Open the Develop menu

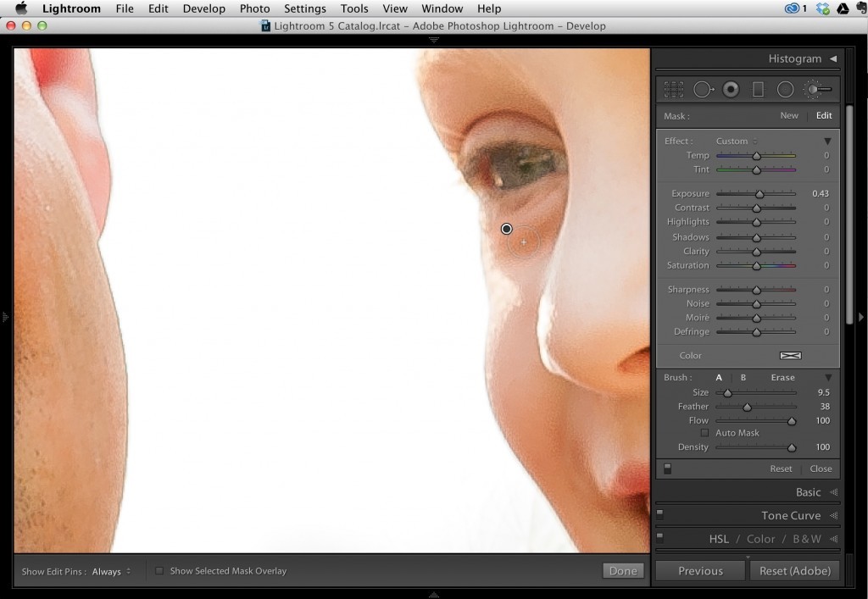click(x=203, y=8)
